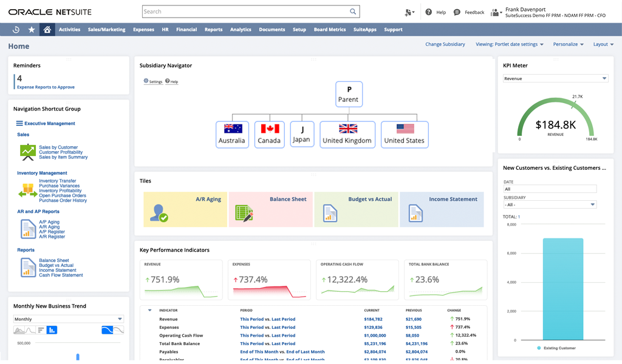
Task: Open the KPI Meter Revenue dropdown
Action: (604, 78)
